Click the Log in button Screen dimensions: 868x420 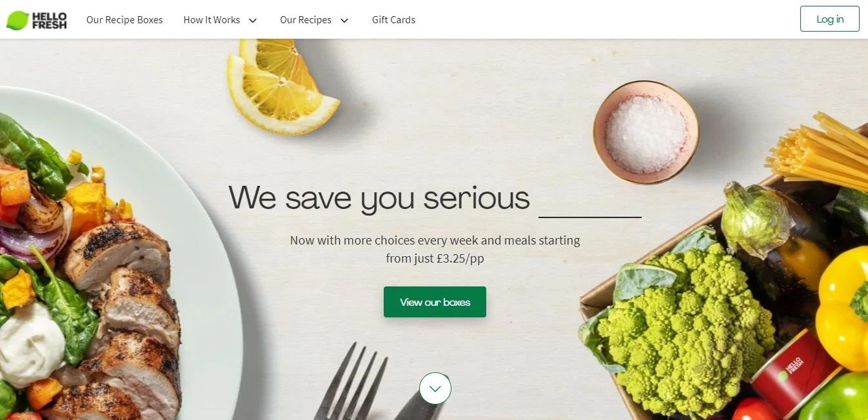(829, 19)
